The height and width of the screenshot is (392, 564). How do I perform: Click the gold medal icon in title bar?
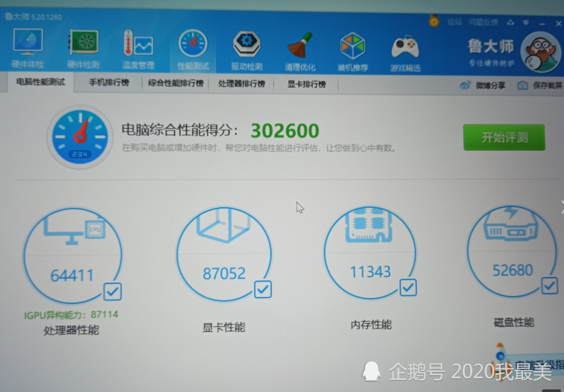434,21
